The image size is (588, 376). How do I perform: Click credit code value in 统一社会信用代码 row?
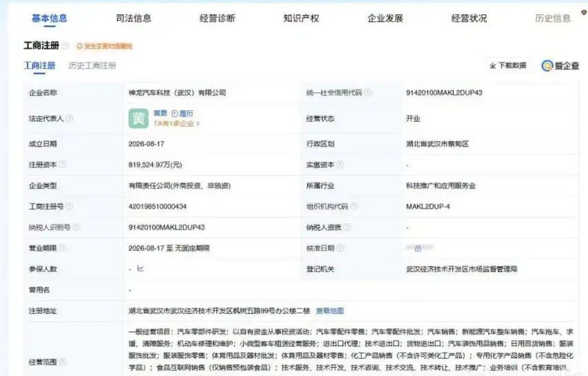point(444,93)
